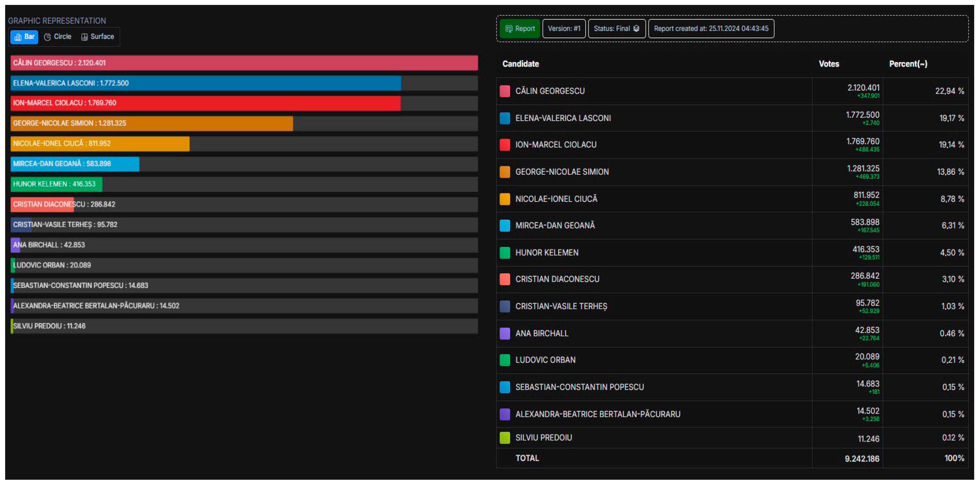Click the Votes column header

point(829,64)
